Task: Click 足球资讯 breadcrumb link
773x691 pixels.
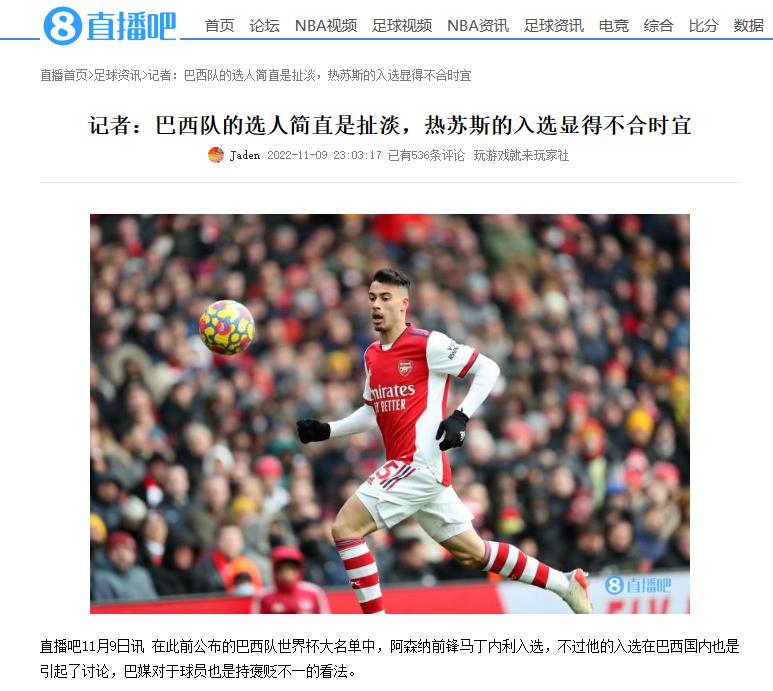Action: point(117,75)
